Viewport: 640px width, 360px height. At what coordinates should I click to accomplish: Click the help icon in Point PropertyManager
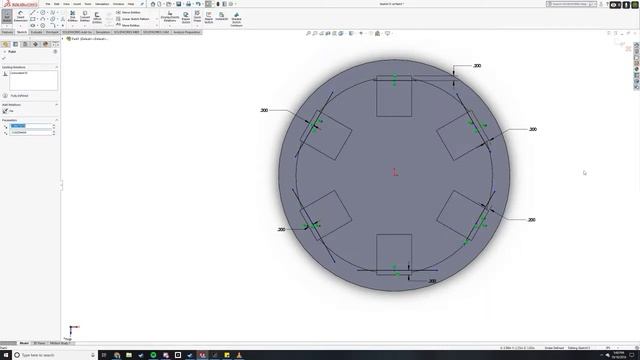[x=55, y=52]
